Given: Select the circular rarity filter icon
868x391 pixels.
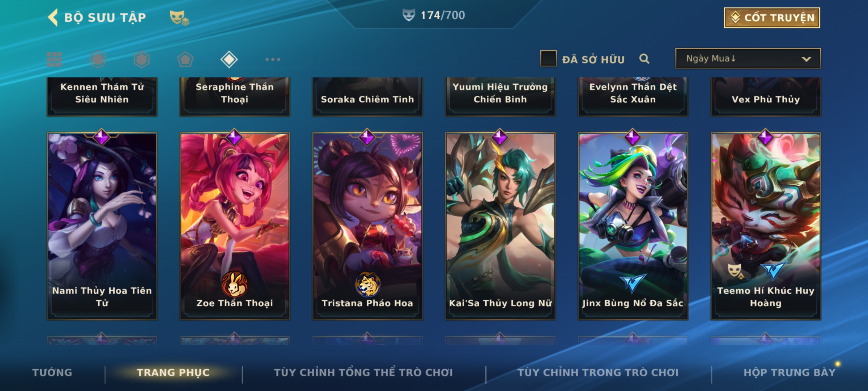Looking at the screenshot, I should pos(98,59).
